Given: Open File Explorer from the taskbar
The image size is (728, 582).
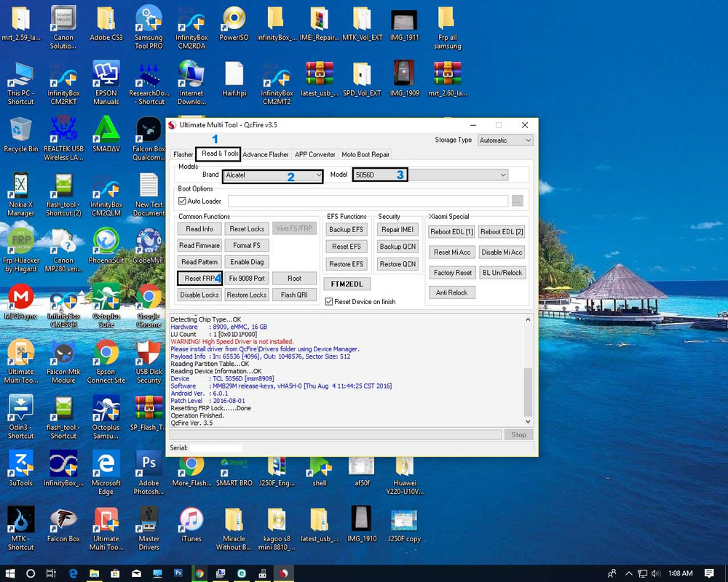Looking at the screenshot, I should pyautogui.click(x=94, y=574).
